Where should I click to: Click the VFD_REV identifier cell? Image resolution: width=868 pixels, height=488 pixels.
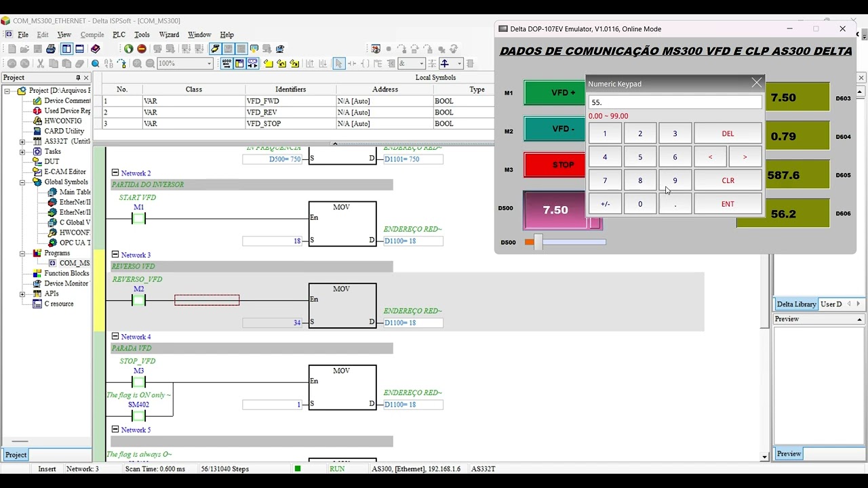point(290,113)
